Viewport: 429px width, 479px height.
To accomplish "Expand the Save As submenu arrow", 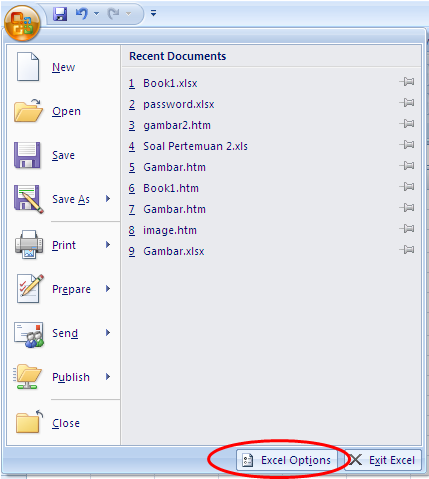I will 108,199.
